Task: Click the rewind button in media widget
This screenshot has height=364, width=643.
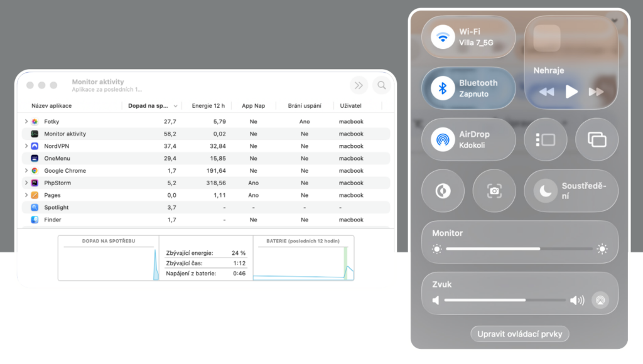Action: 546,92
